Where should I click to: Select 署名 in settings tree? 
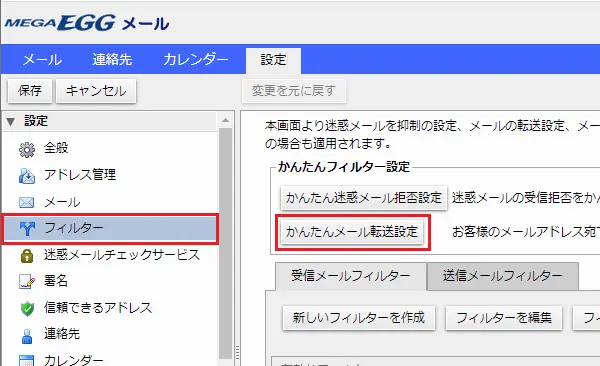pyautogui.click(x=56, y=281)
